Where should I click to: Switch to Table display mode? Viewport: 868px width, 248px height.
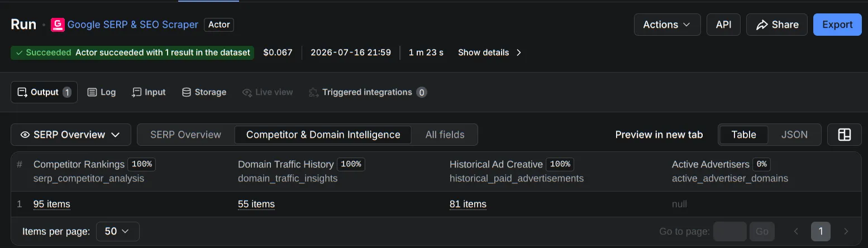point(743,135)
